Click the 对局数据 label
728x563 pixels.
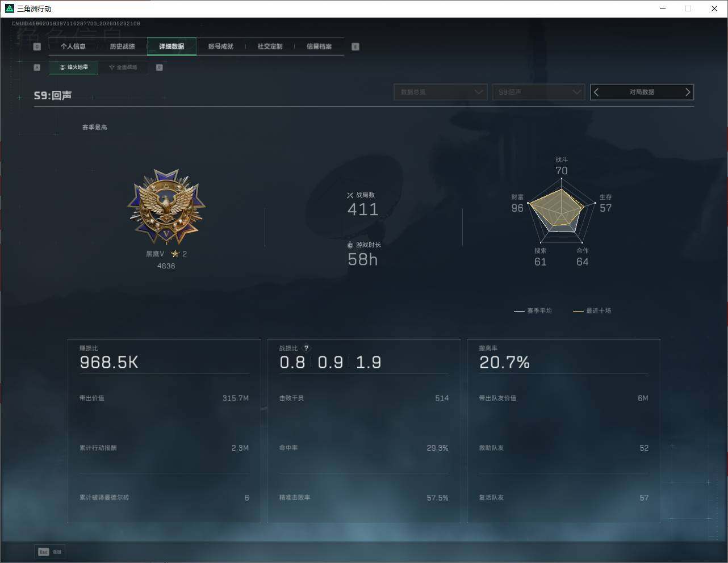pos(642,92)
